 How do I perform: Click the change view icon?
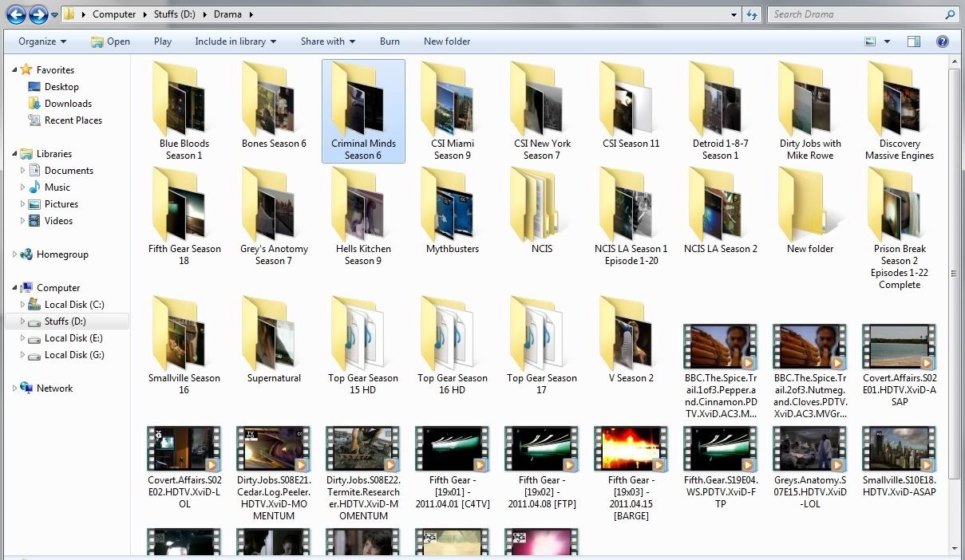click(x=870, y=41)
